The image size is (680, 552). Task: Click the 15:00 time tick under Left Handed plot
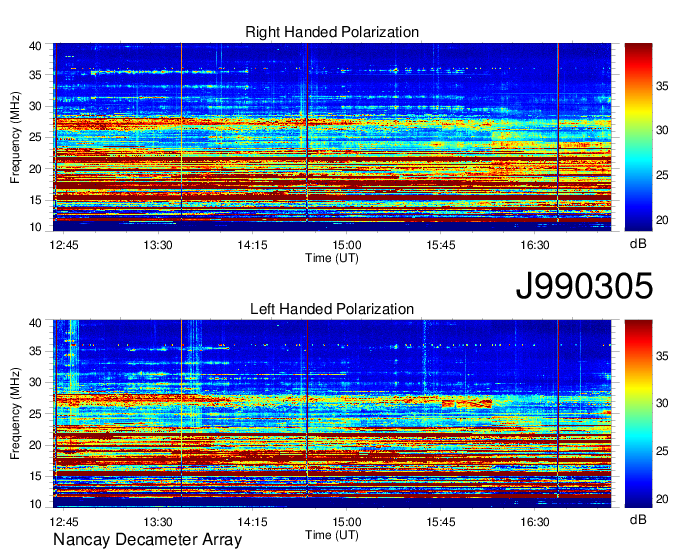[x=347, y=522]
